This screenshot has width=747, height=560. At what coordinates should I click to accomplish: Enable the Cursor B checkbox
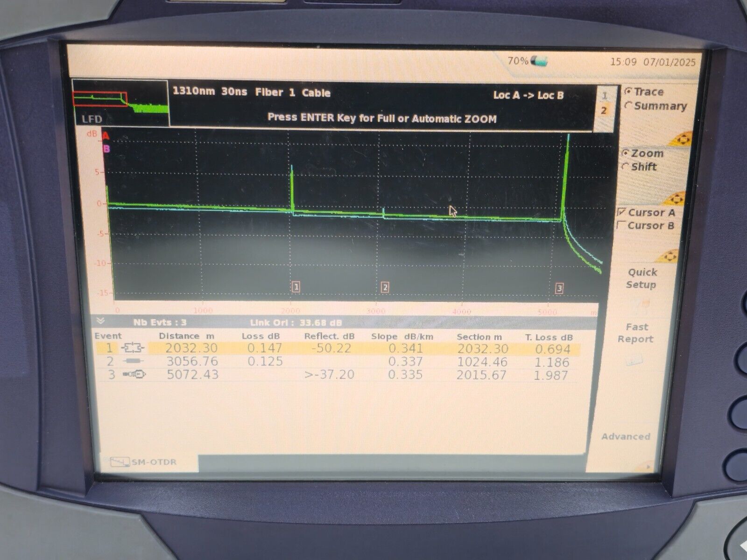tap(621, 225)
